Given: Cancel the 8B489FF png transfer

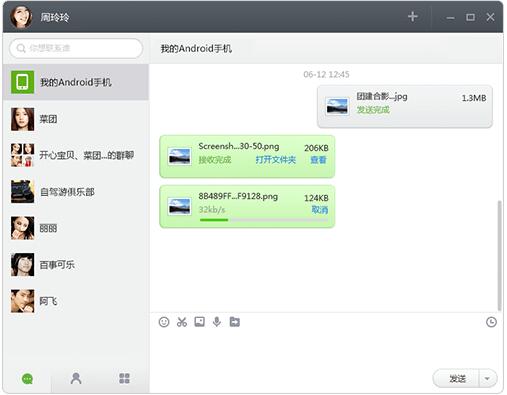Looking at the screenshot, I should click(x=320, y=210).
